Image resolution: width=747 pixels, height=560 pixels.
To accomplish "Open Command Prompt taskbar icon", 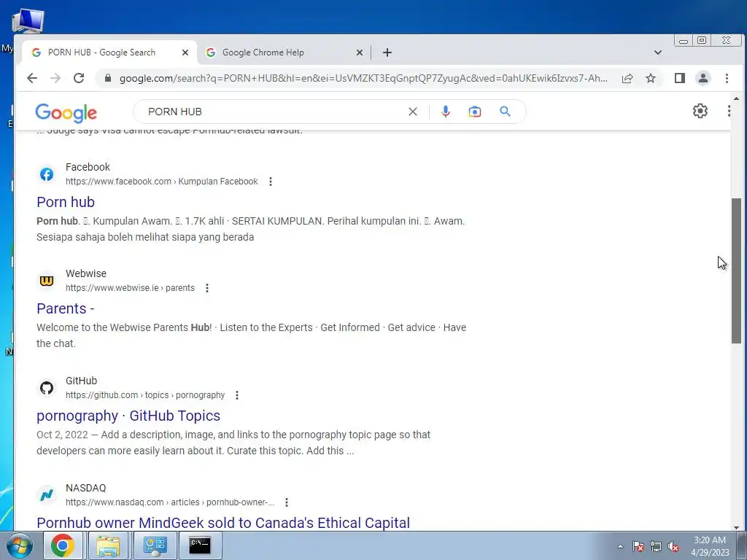I will coord(200,545).
